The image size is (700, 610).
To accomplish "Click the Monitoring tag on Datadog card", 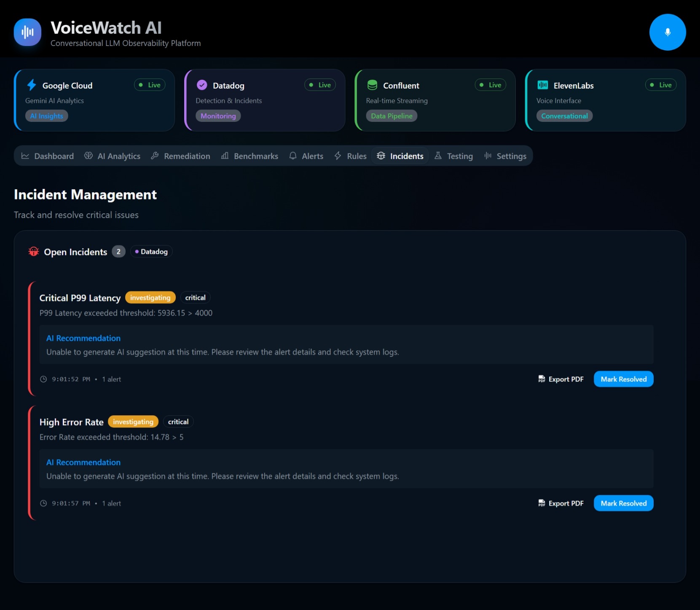I will 218,116.
